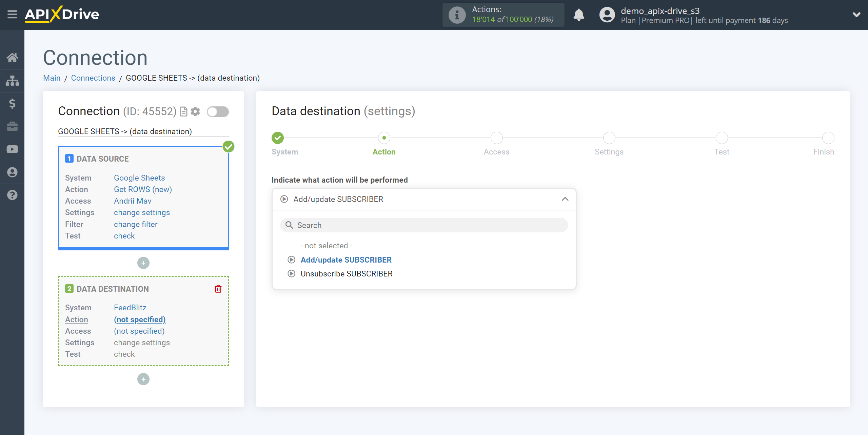This screenshot has width=868, height=435.
Task: Go to System step
Action: click(x=278, y=138)
